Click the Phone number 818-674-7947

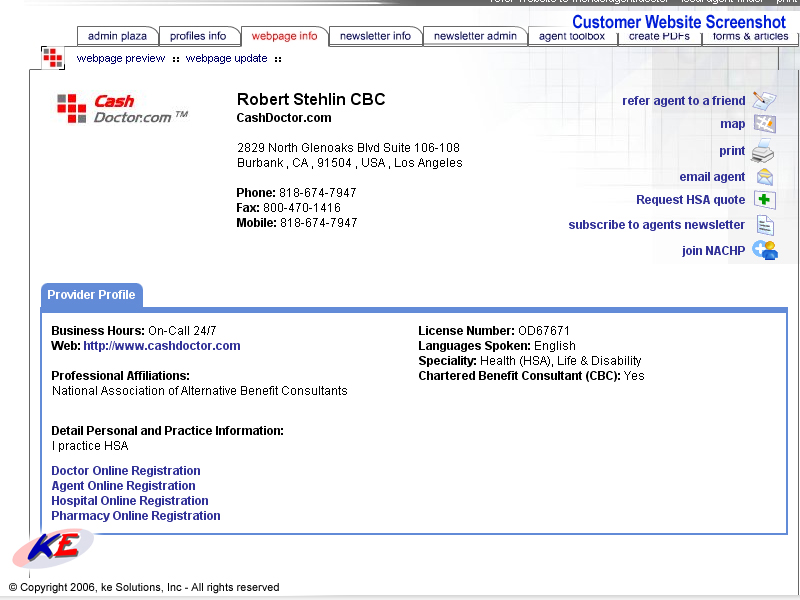296,193
